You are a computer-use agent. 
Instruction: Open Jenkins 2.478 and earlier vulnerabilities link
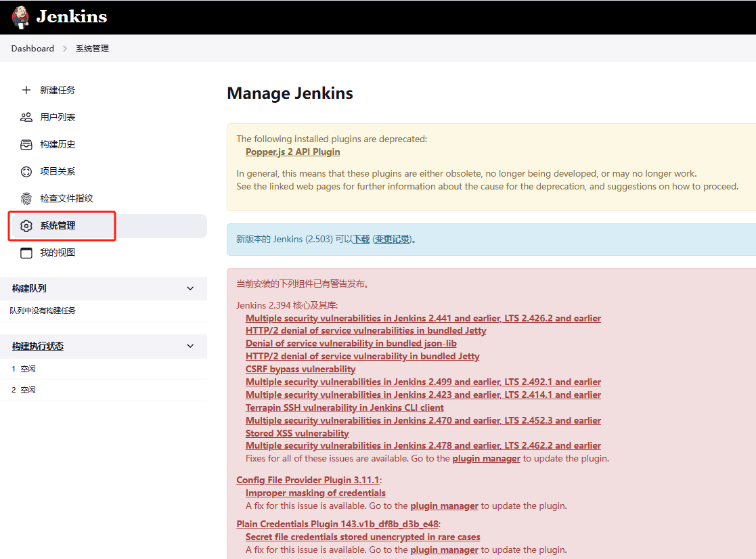point(423,445)
